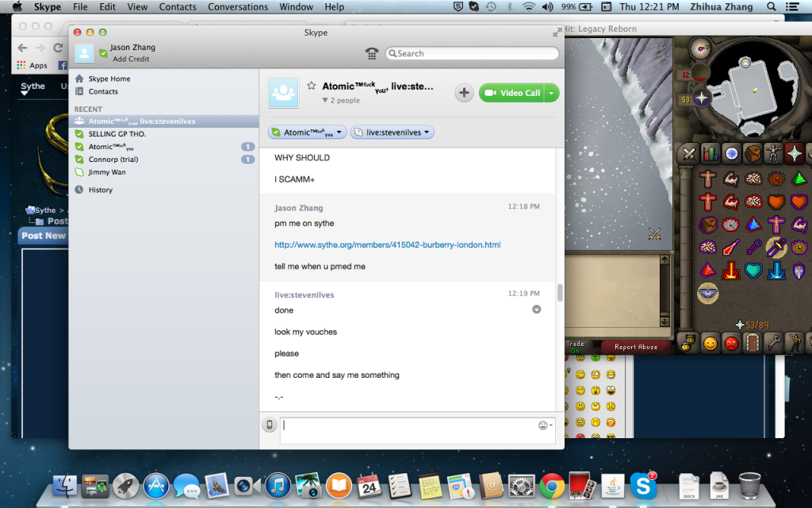
Task: Click the Wi-Fi status menu bar icon
Action: click(528, 6)
